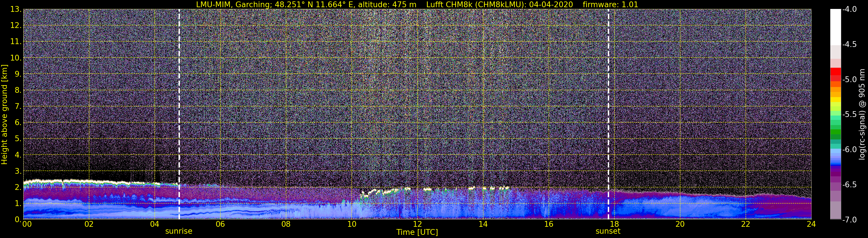The image size is (868, 238).
Task: Click the '9.' height axis tick label
Action: pos(18,74)
